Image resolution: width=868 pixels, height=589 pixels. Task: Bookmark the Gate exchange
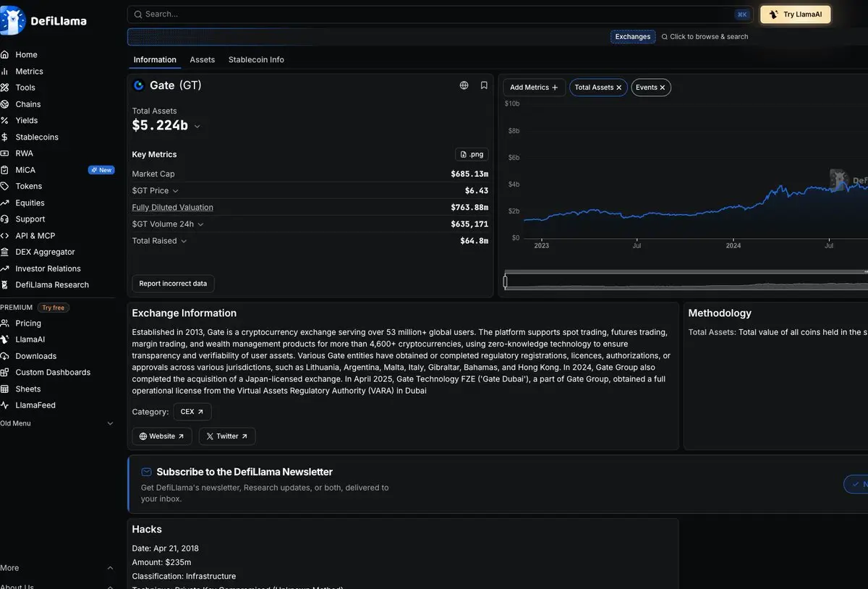pyautogui.click(x=484, y=85)
